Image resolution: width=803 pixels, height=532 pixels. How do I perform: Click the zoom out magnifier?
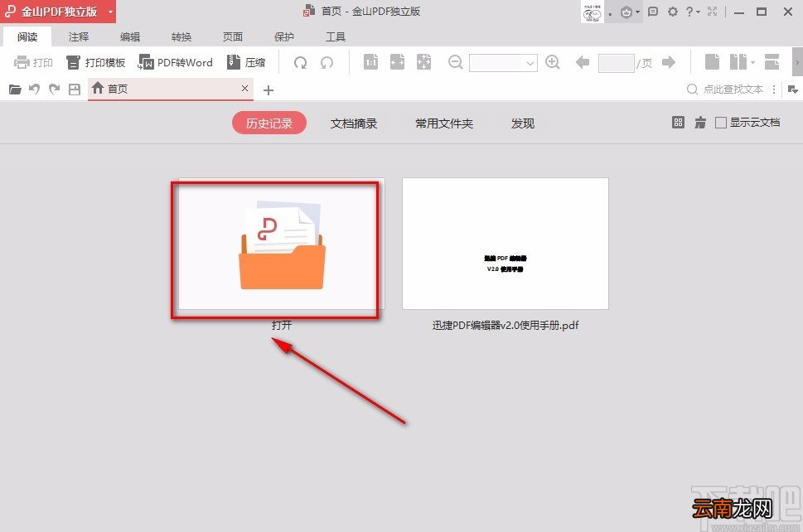[455, 62]
